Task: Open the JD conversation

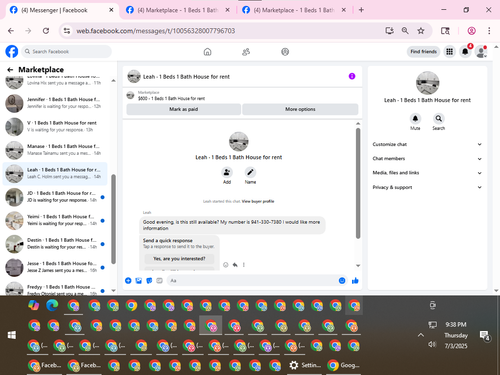Action: point(55,197)
